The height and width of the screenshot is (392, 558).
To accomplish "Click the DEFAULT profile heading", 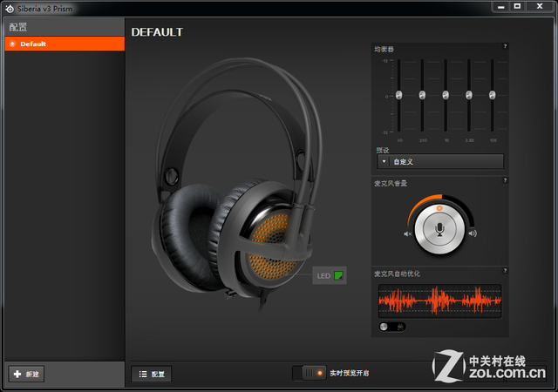I will (157, 32).
